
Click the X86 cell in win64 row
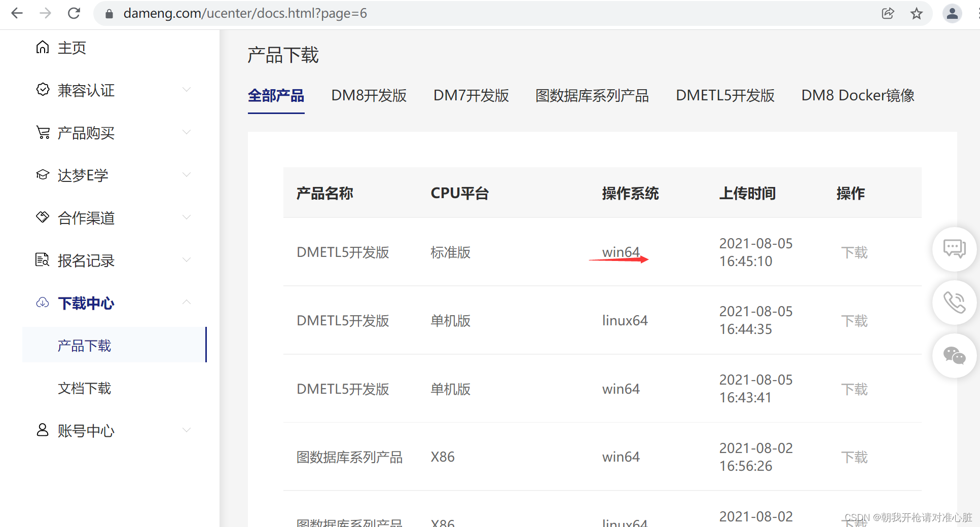(443, 457)
